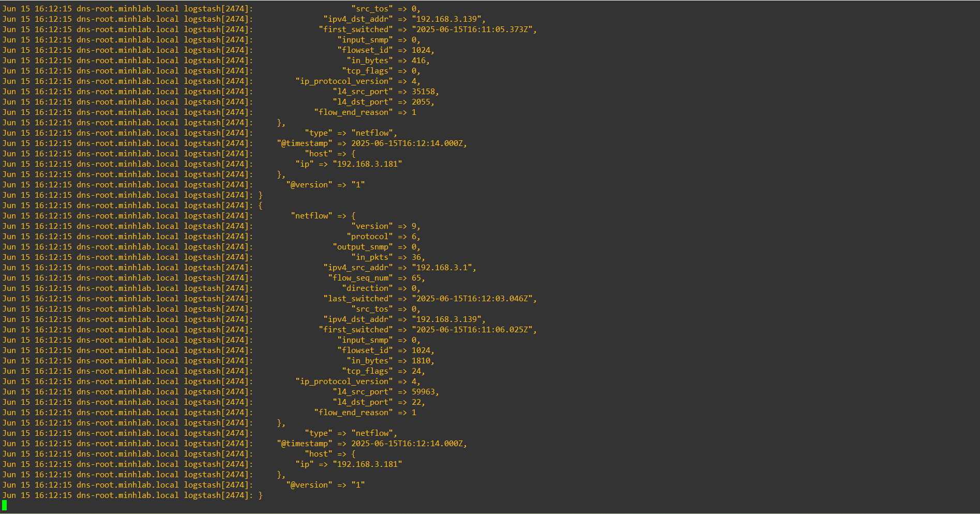Click the final closing brace line
This screenshot has width=980, height=514.
260,495
